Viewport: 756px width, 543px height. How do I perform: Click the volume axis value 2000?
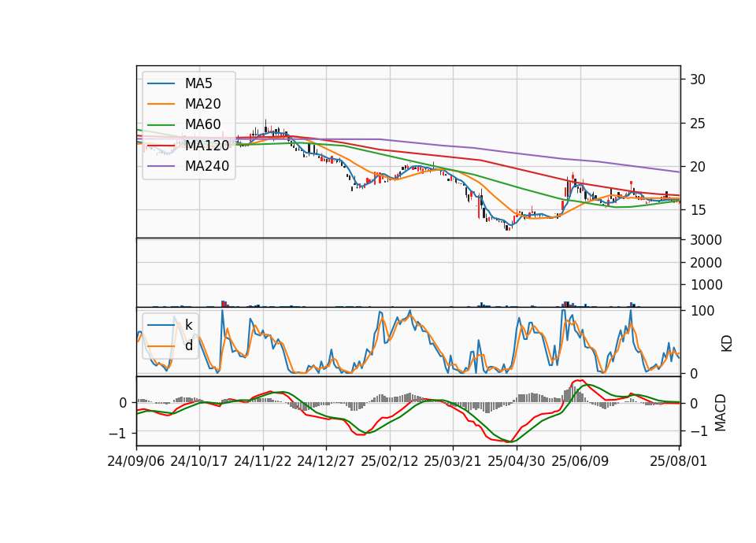(x=706, y=263)
